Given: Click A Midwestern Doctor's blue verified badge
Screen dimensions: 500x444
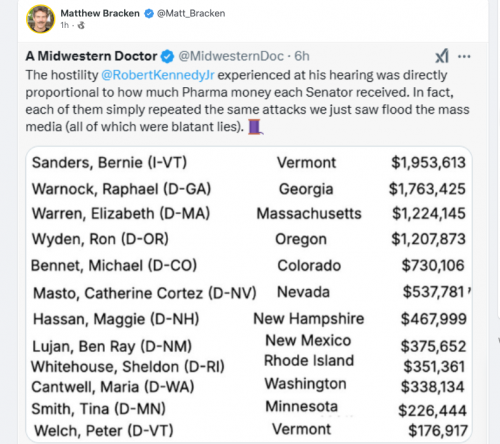Looking at the screenshot, I should click(x=167, y=56).
